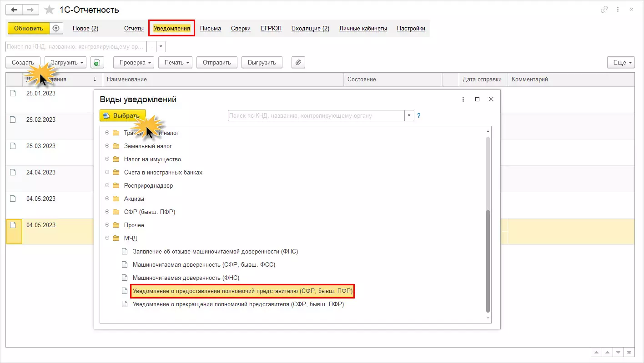Select Машиночитаемая доверенность (СФР, бывш. ФСС)
The image size is (644, 363).
[204, 264]
